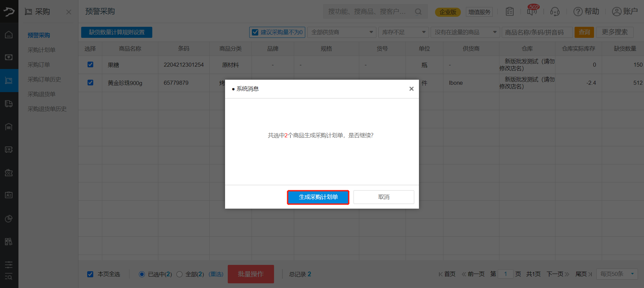Click the app logo icon at top-left

(9, 12)
